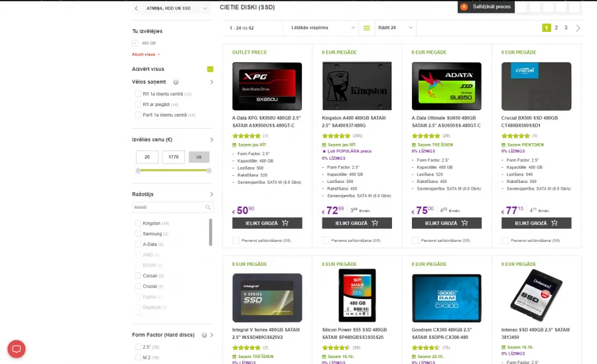Check Parīt 1a klientu centrā option

[138, 115]
